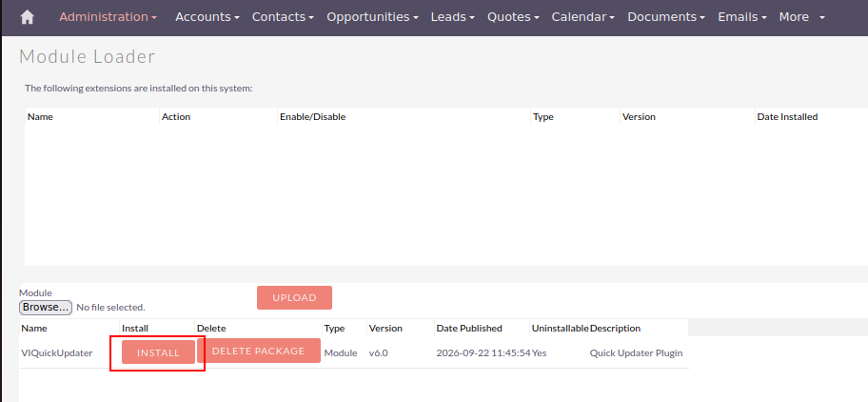The image size is (868, 402).
Task: Click the Yes uninstallable value
Action: [x=540, y=352]
